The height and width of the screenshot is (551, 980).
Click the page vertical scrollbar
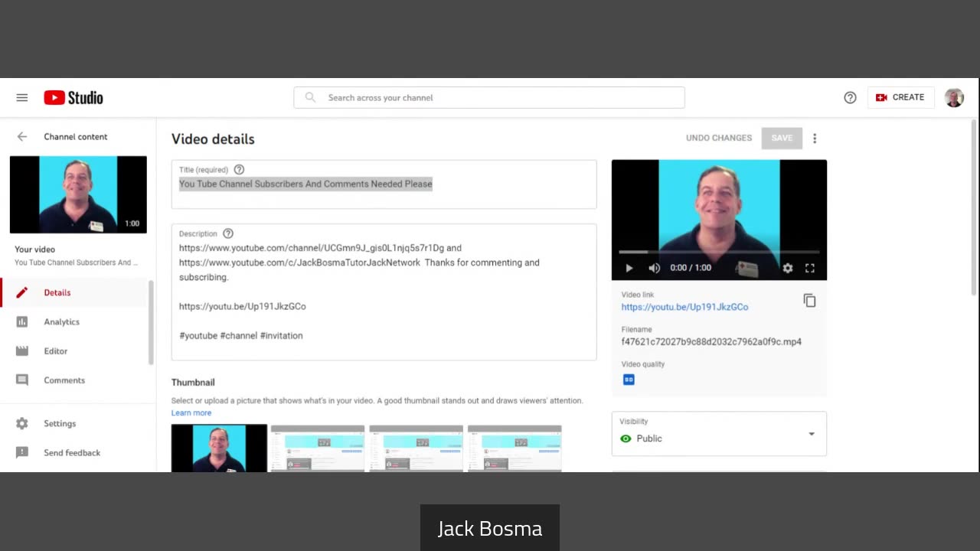point(974,207)
